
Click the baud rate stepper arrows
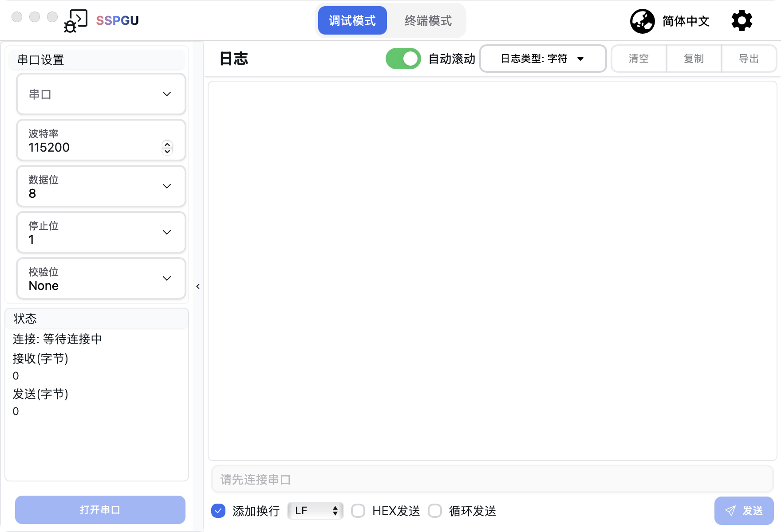coord(167,147)
